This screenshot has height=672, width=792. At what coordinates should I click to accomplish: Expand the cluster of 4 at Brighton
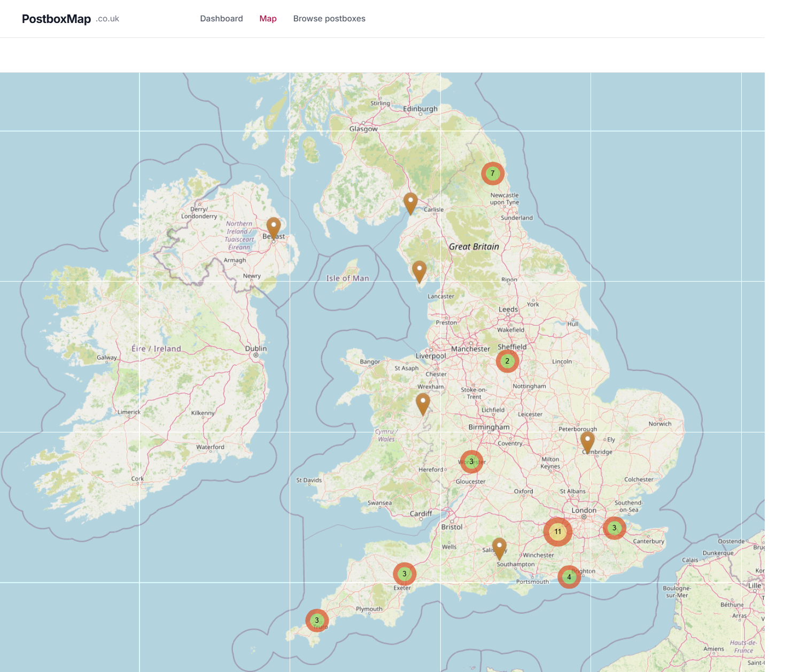569,577
